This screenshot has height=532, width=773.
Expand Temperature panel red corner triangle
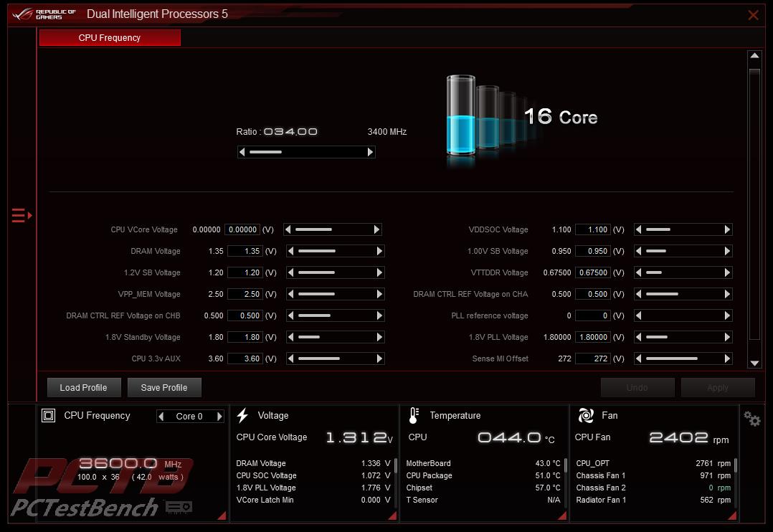click(562, 516)
